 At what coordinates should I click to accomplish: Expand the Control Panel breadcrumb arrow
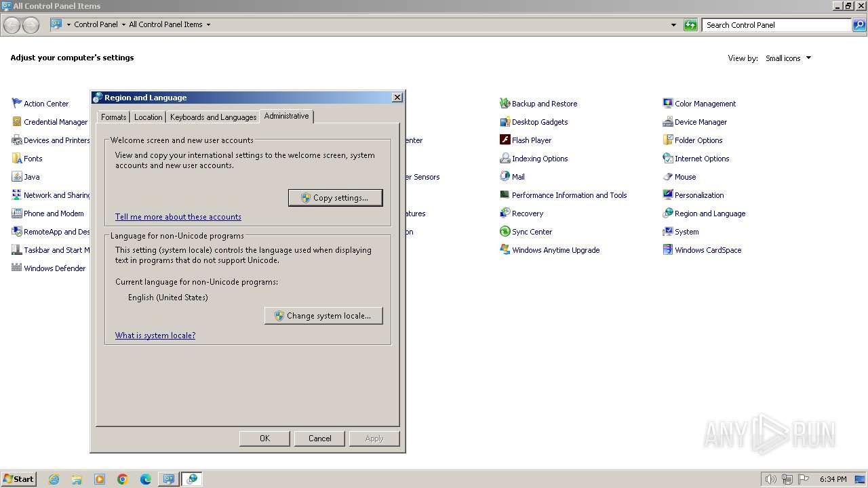coord(123,25)
